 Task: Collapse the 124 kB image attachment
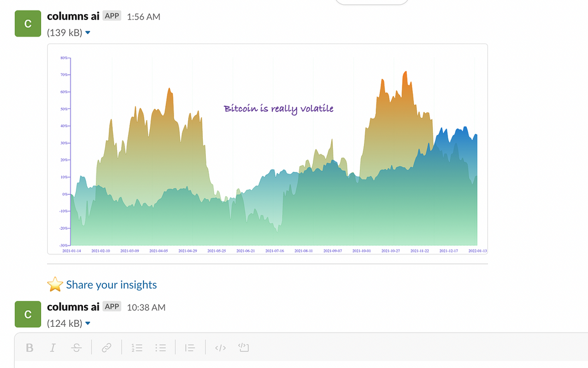[x=88, y=323]
